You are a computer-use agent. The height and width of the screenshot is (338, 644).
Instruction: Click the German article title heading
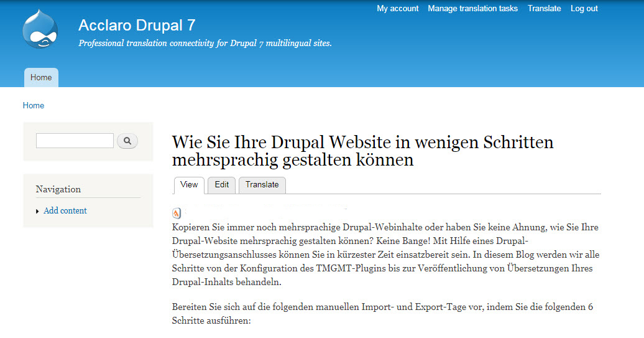tap(362, 151)
